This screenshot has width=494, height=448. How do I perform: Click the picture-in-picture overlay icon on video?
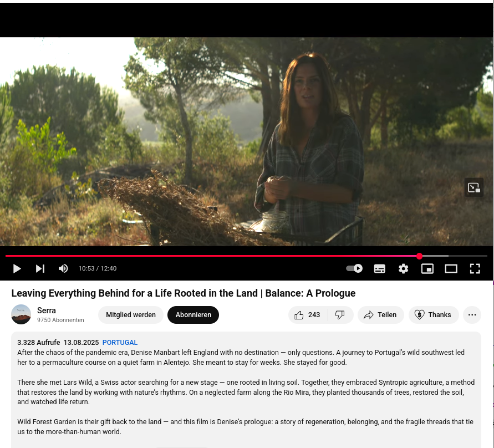(x=474, y=187)
